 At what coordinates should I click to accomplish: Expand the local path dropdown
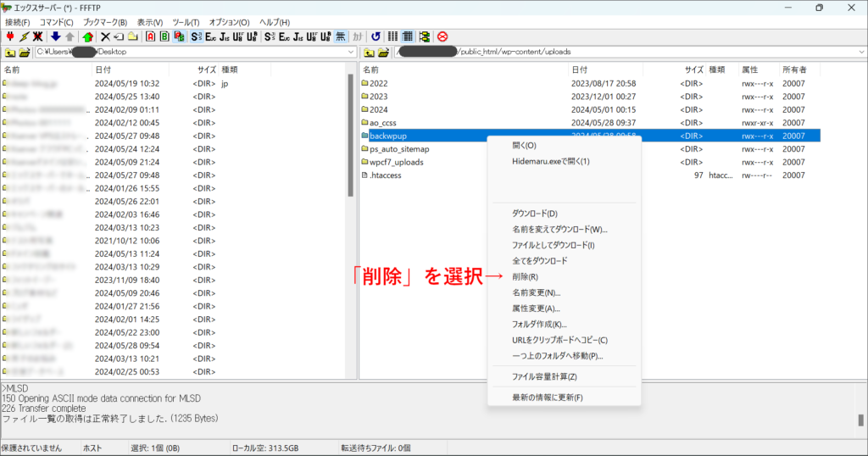pos(351,52)
